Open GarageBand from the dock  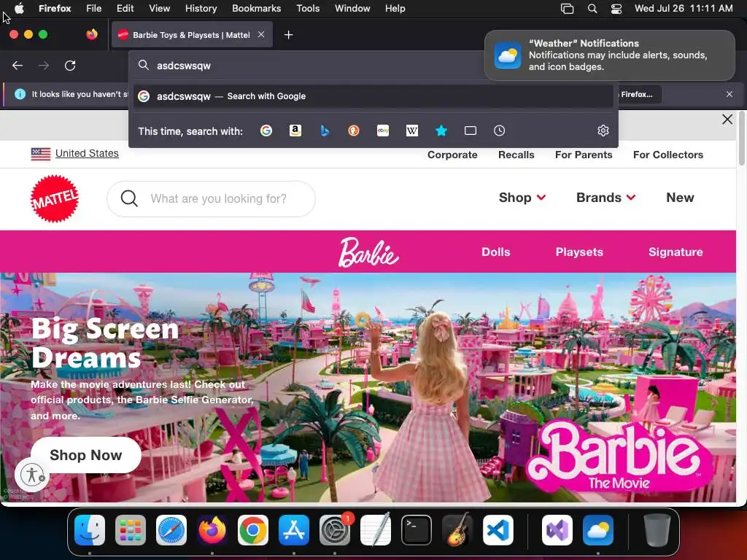(x=457, y=530)
